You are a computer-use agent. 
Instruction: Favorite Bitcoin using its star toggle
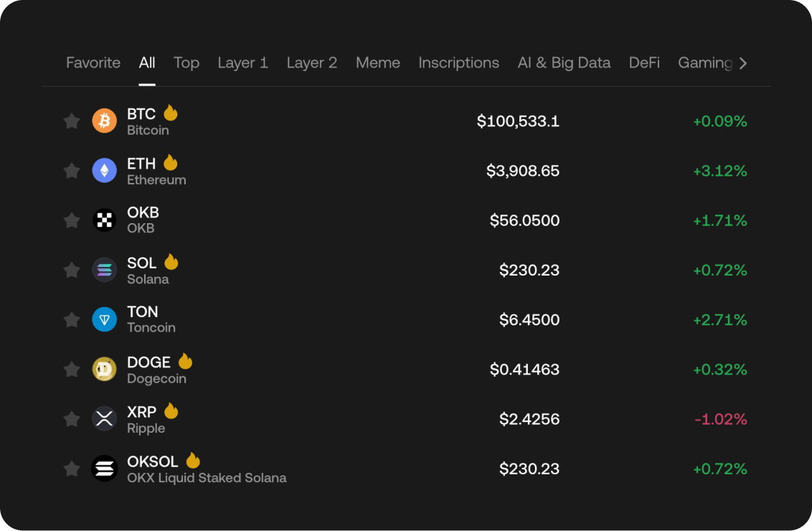tap(71, 121)
